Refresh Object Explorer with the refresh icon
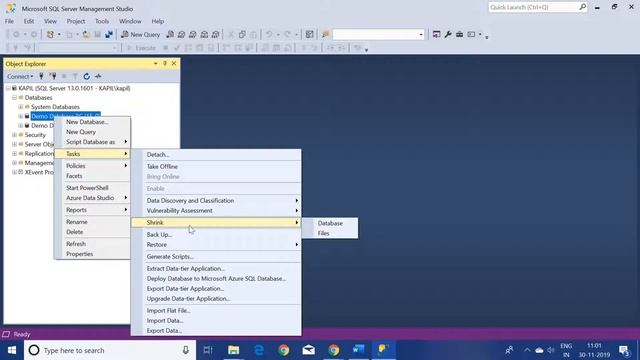640x360 pixels. coord(87,76)
